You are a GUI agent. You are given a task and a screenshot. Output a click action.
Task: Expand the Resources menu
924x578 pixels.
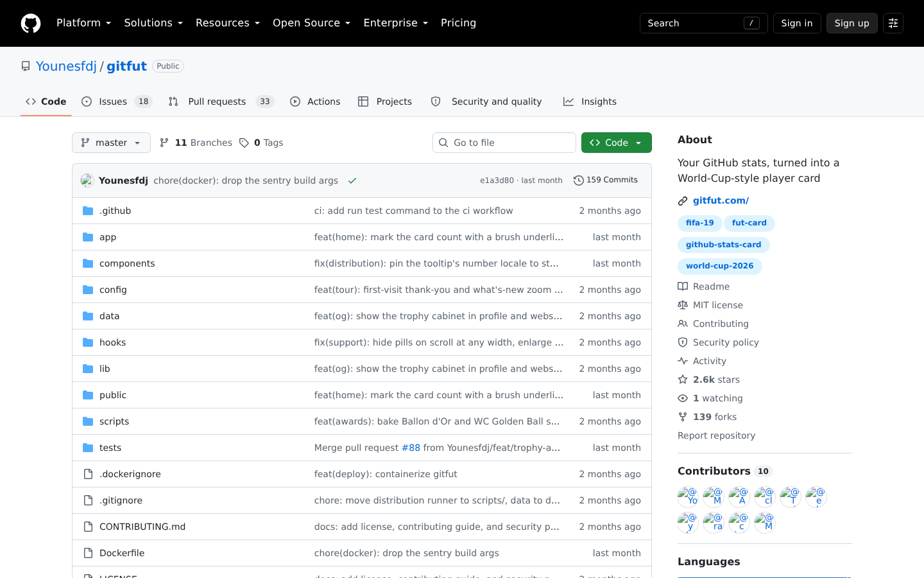pyautogui.click(x=228, y=23)
